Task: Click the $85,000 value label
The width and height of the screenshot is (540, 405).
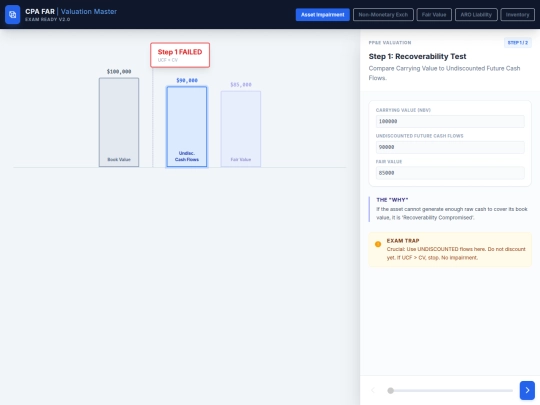Action: [x=241, y=85]
